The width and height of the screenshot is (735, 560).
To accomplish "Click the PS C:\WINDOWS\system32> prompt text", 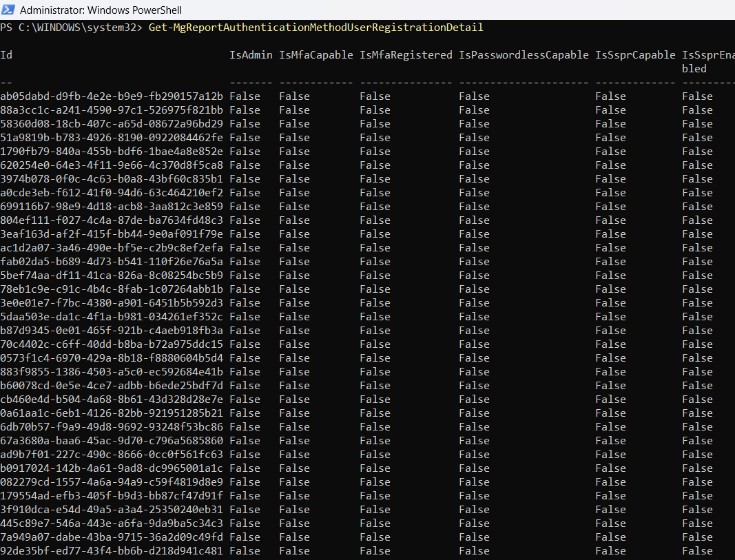I will click(72, 28).
